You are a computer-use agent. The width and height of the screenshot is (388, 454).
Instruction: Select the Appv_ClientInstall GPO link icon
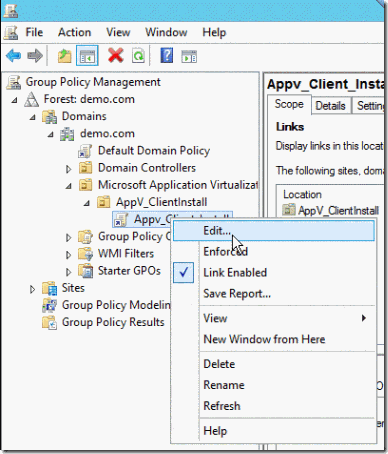(121, 220)
